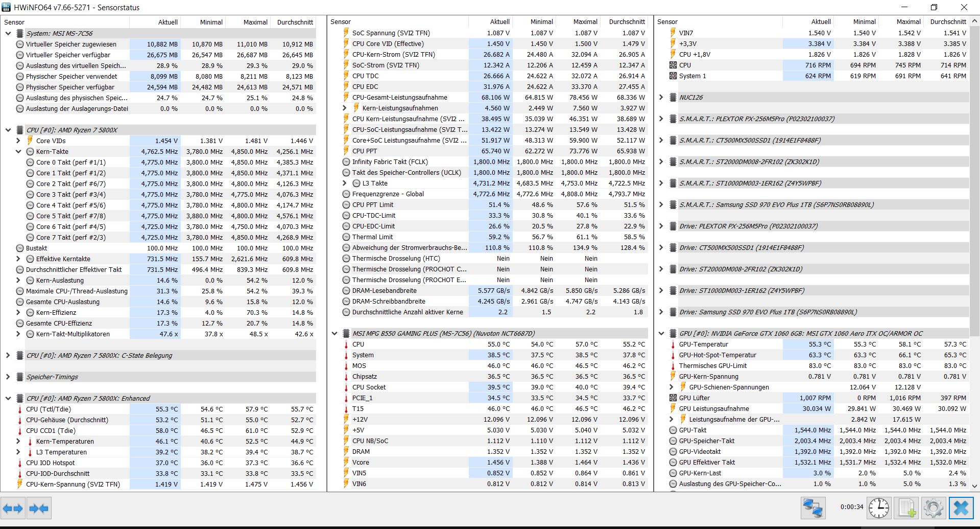Image resolution: width=980 pixels, height=529 pixels.
Task: Click the scrollbar down arrow in right panel
Action: coord(974,486)
